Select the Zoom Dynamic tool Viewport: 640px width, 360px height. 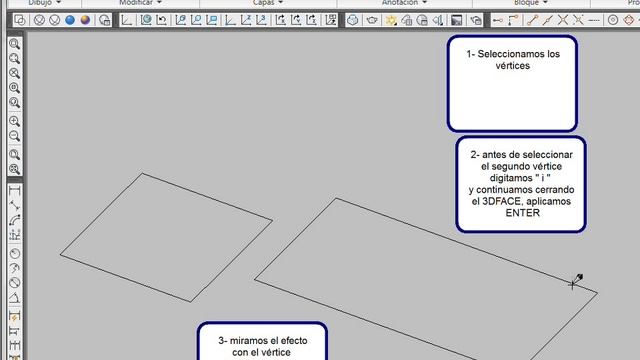tap(15, 58)
